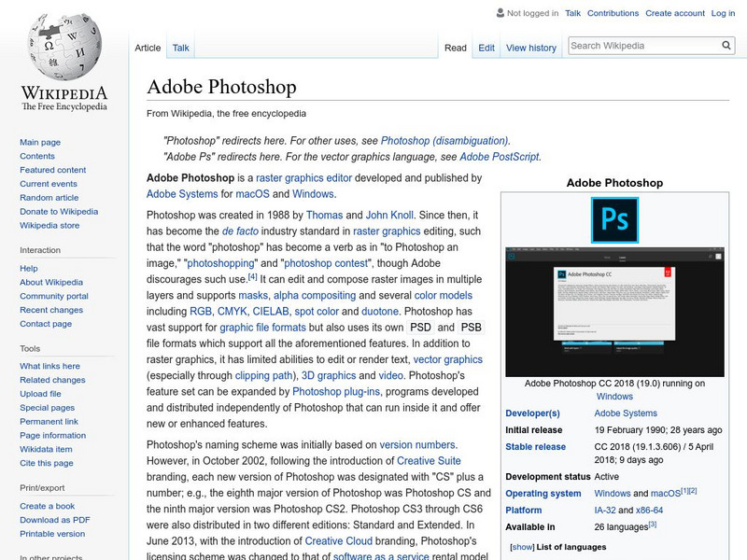The image size is (747, 560).
Task: Click the Wikipedia globe logo
Action: click(64, 47)
